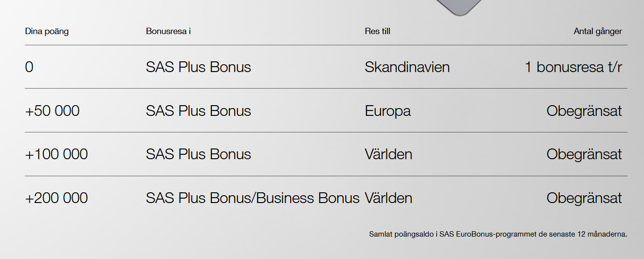
Task: Click the "Bonusresa i" column header
Action: pos(168,32)
